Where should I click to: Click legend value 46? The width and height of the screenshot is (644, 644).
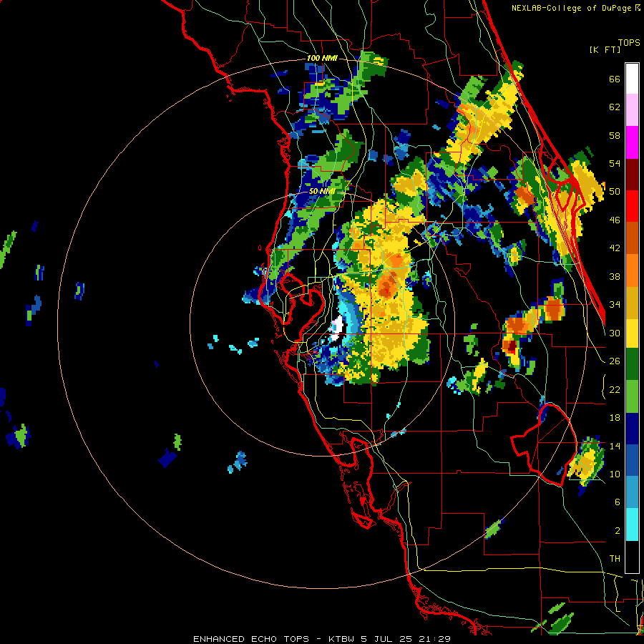click(x=615, y=220)
